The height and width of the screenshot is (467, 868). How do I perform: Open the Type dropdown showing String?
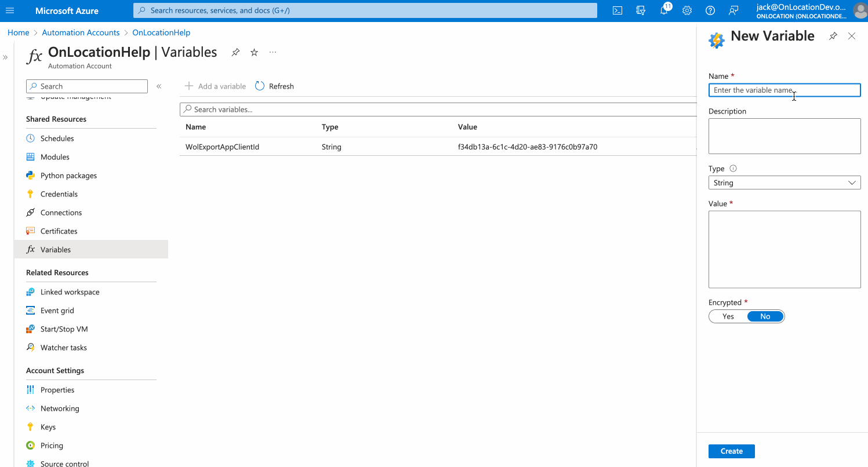coord(784,183)
